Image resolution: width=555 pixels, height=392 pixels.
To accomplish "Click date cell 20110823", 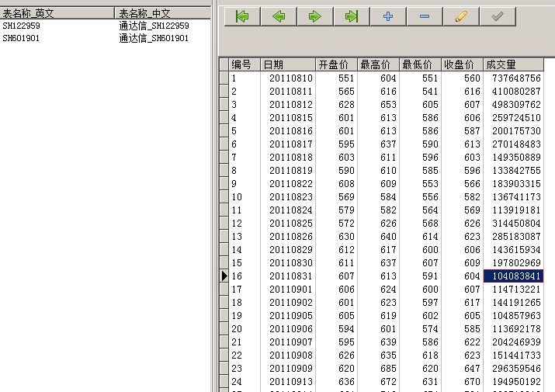I will [288, 197].
